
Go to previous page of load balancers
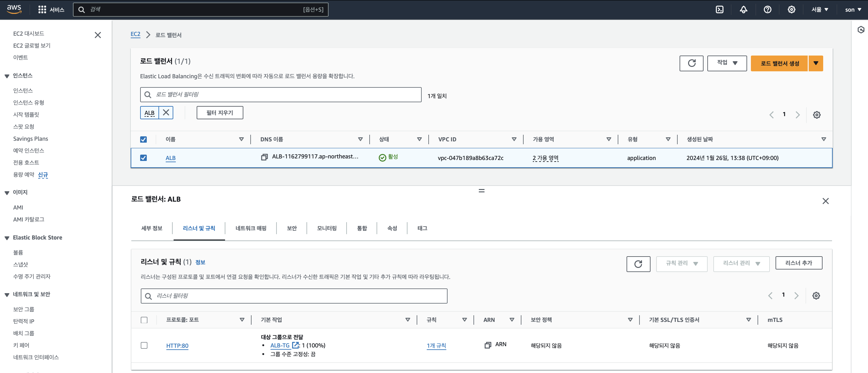771,115
